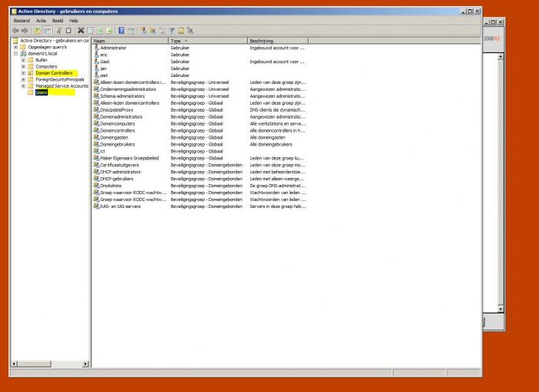
Task: Click the green Refresh icon
Action: 99,31
